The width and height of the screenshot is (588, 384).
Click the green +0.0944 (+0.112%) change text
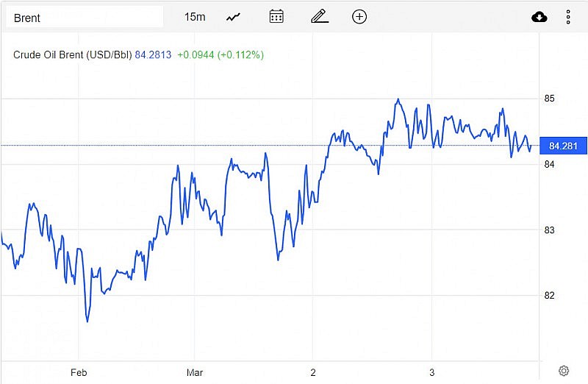pyautogui.click(x=220, y=55)
